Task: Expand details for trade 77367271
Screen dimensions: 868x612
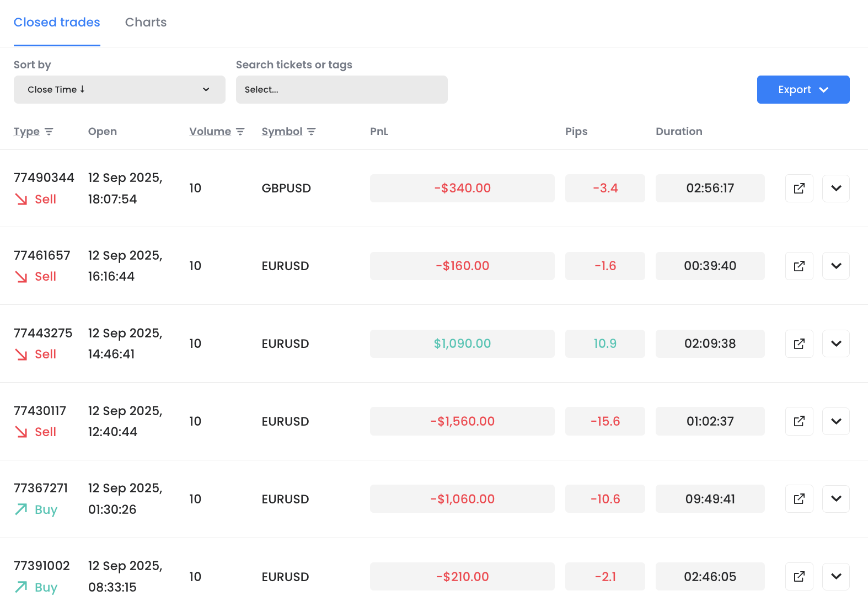Action: pyautogui.click(x=835, y=499)
